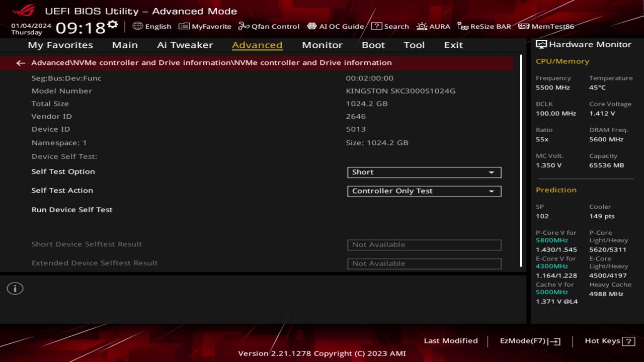This screenshot has height=362, width=644.
Task: Click the Last Modified button
Action: click(451, 341)
